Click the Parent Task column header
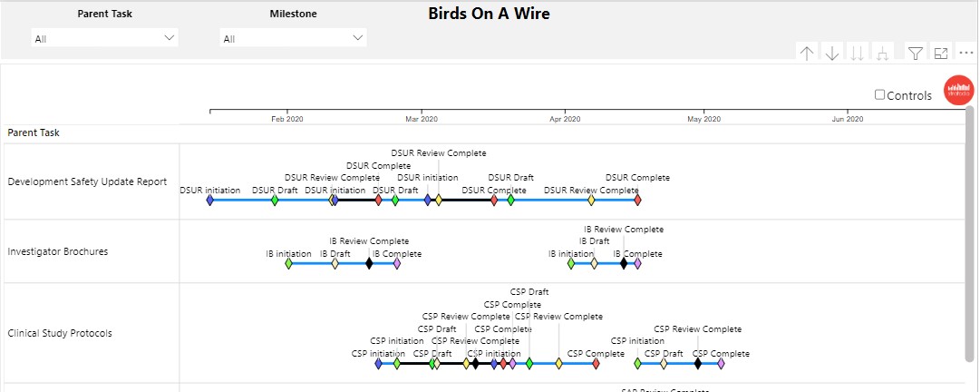980x392 pixels. 34,132
